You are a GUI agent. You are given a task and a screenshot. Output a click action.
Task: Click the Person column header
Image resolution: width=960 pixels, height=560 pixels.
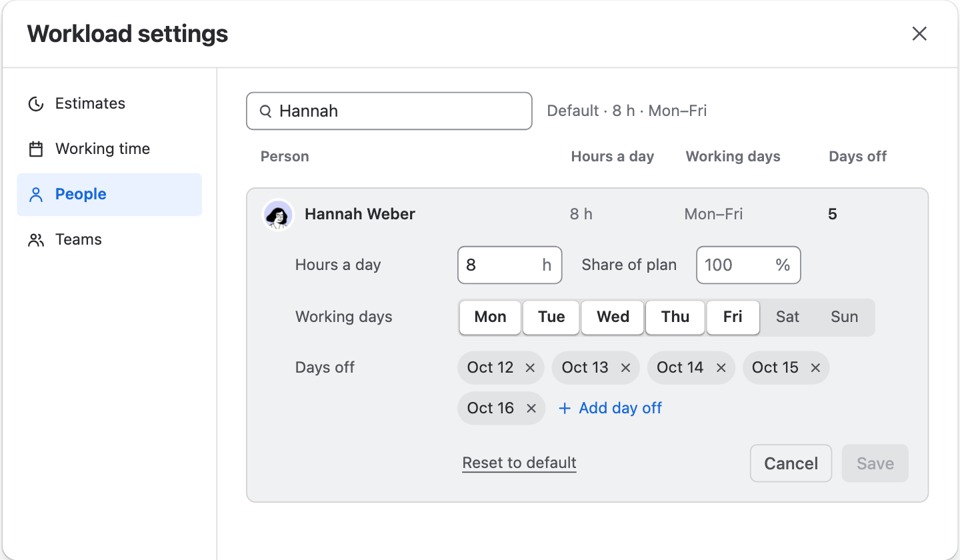285,157
